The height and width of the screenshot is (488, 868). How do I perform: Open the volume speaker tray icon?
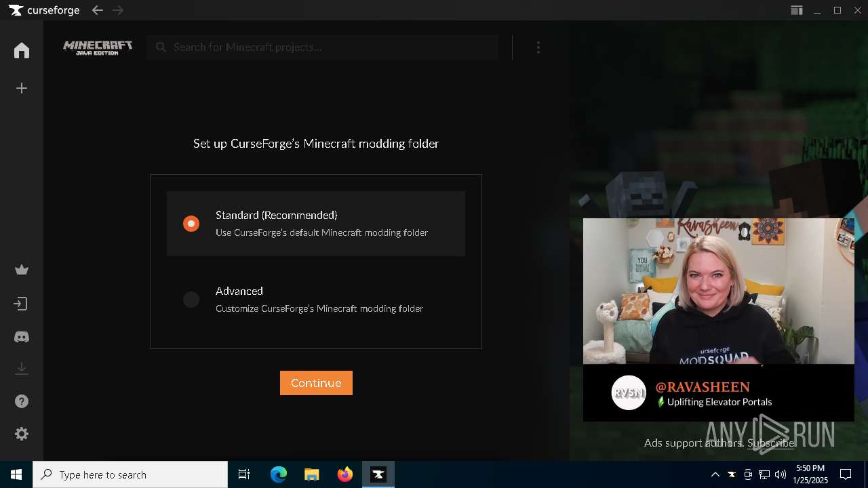tap(781, 474)
